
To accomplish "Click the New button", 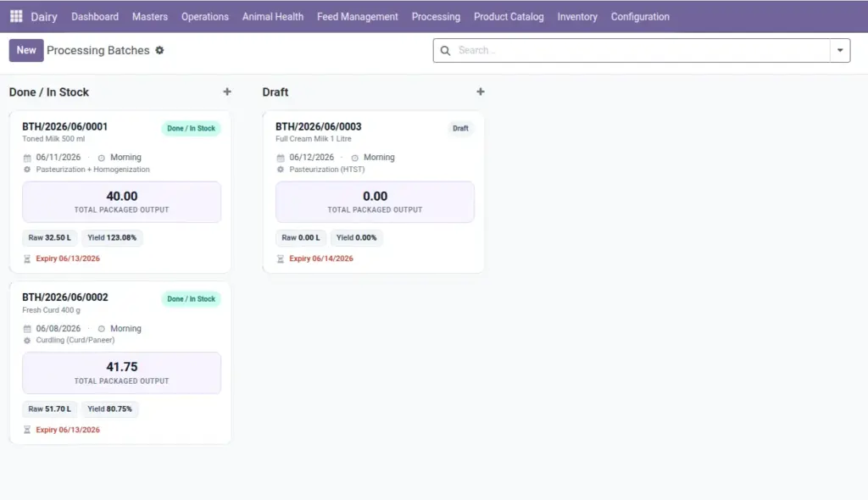I will click(x=26, y=50).
